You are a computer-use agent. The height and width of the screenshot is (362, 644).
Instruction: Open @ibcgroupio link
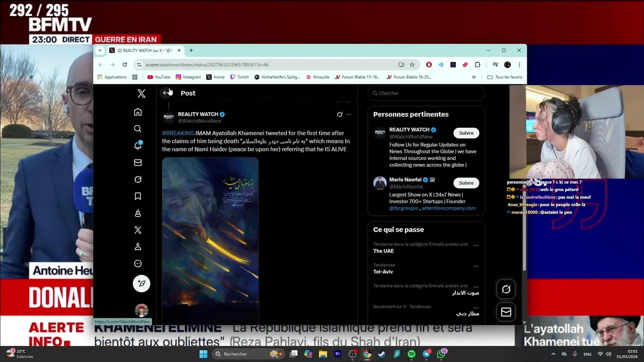[404, 208]
